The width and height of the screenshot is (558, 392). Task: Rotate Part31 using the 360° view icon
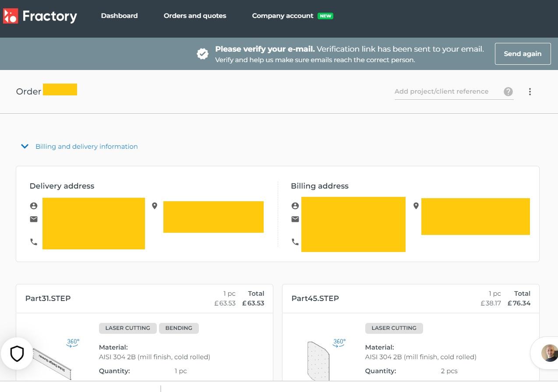tap(73, 343)
